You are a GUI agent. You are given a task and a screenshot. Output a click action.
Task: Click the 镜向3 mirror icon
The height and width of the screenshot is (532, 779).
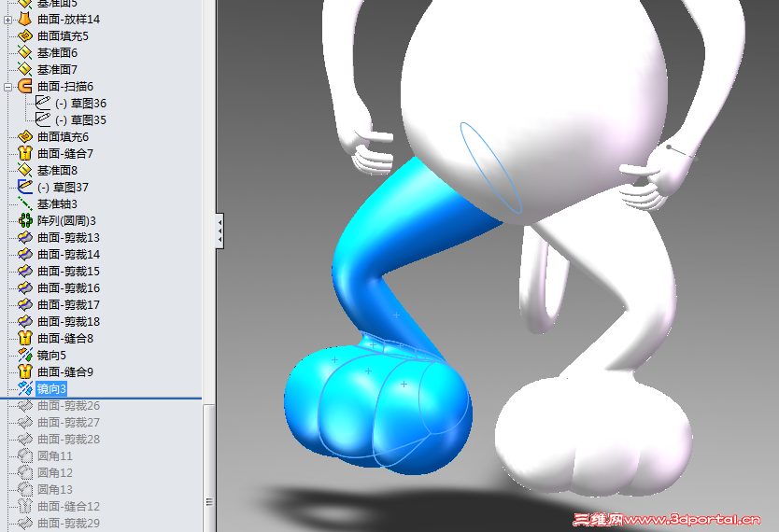click(25, 388)
